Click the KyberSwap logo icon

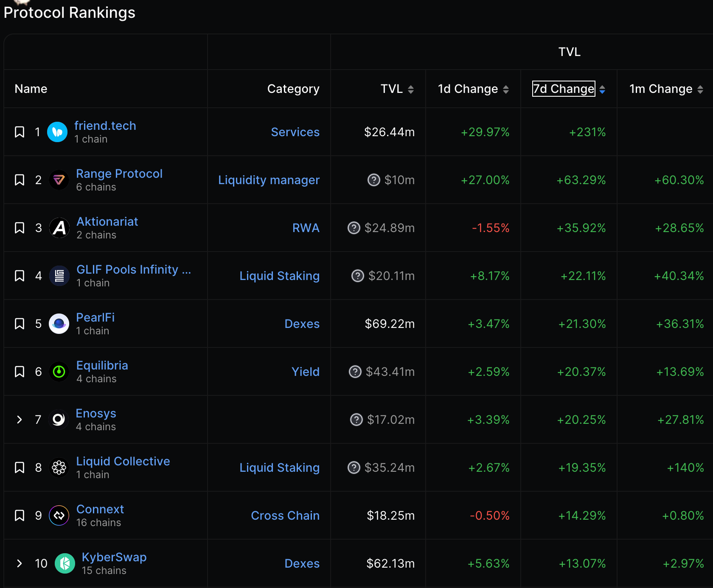click(65, 563)
